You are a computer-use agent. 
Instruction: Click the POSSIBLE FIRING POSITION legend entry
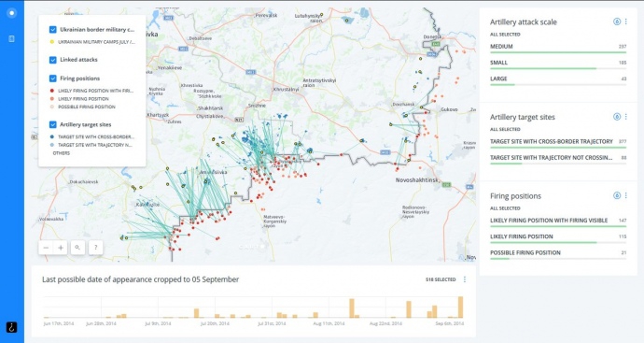87,107
